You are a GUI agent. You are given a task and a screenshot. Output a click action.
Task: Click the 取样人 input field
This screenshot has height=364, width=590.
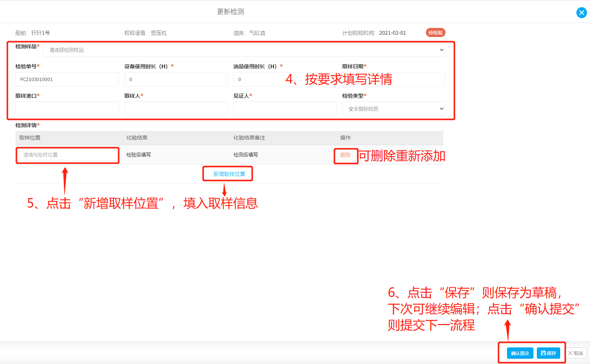tap(176, 109)
